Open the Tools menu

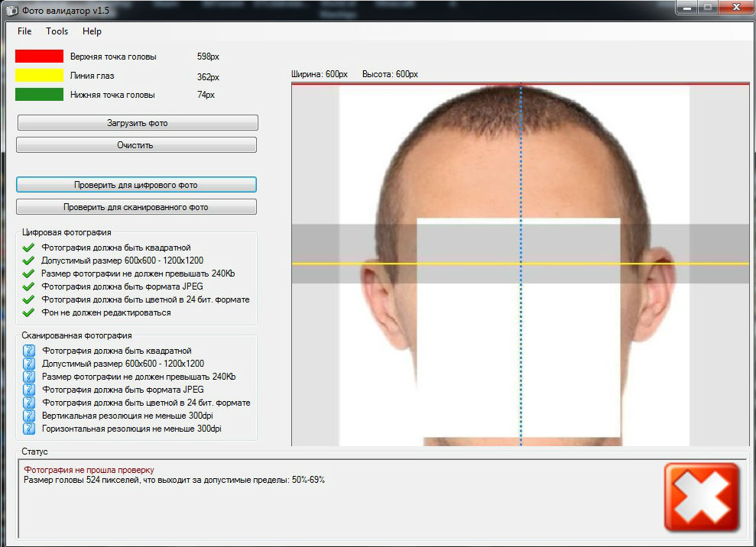point(57,31)
